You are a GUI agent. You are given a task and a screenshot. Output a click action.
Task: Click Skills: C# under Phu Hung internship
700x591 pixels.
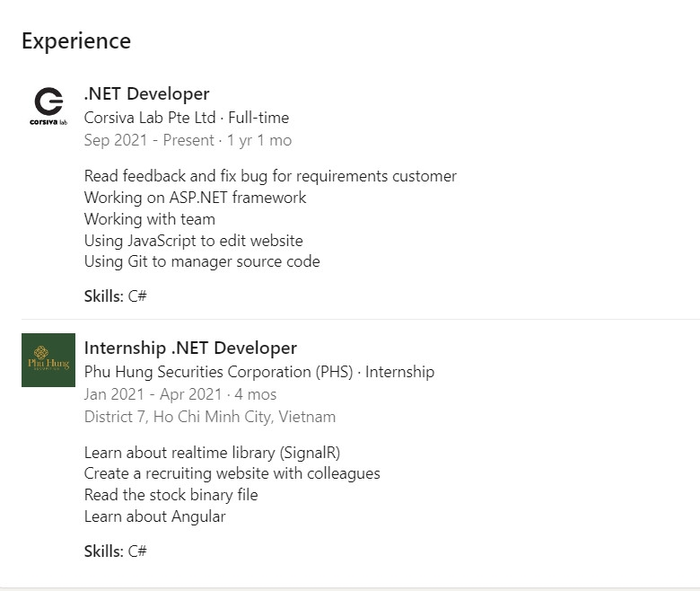point(115,551)
